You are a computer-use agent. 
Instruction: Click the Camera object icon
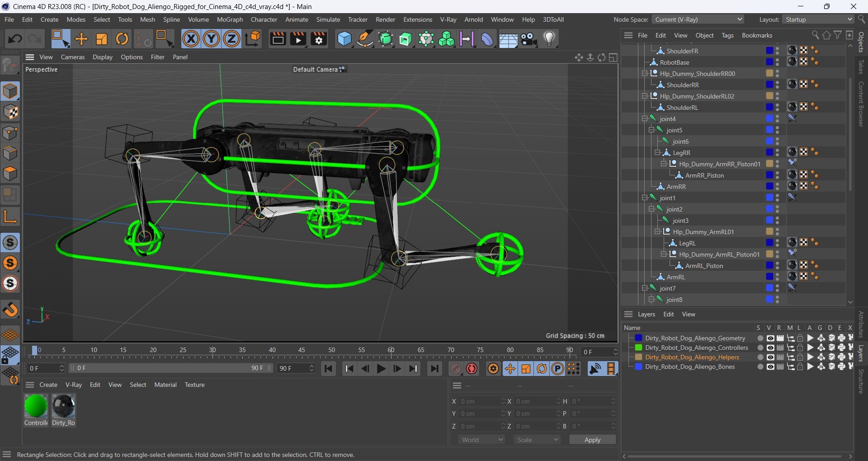click(528, 39)
